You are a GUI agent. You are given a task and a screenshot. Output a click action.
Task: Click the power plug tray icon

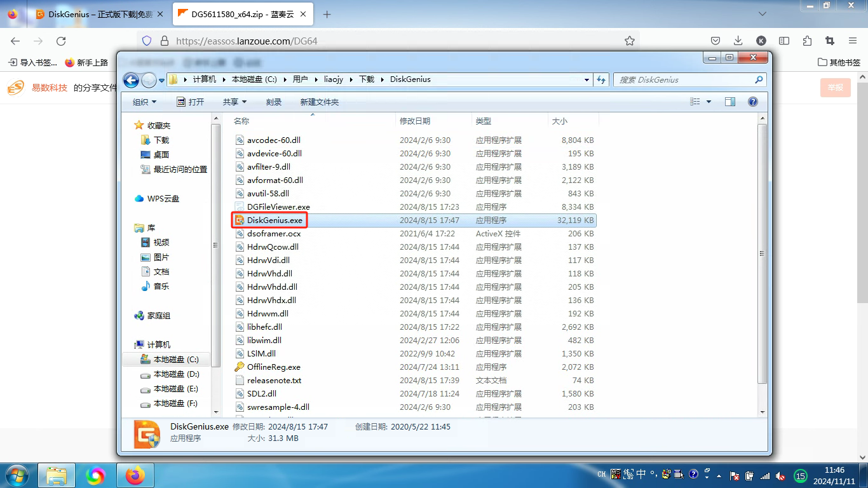click(750, 475)
